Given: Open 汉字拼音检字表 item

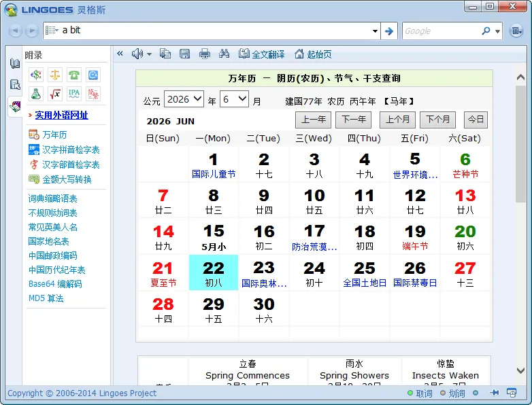Looking at the screenshot, I should coord(64,149).
